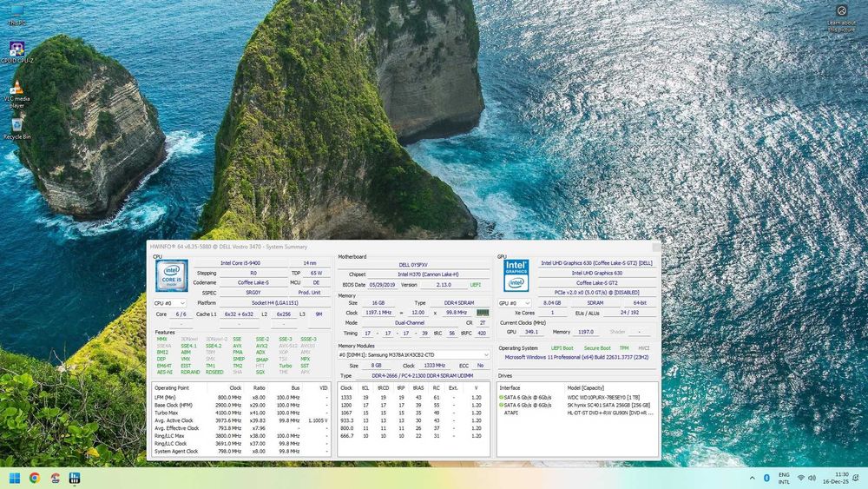This screenshot has width=868, height=489.
Task: Launch Google Chrome from taskbar
Action: tap(35, 478)
